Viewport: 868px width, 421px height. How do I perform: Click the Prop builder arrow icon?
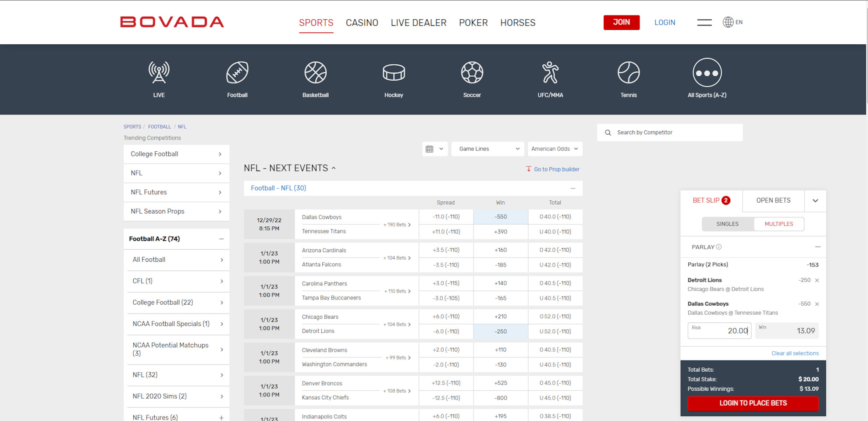pos(529,169)
